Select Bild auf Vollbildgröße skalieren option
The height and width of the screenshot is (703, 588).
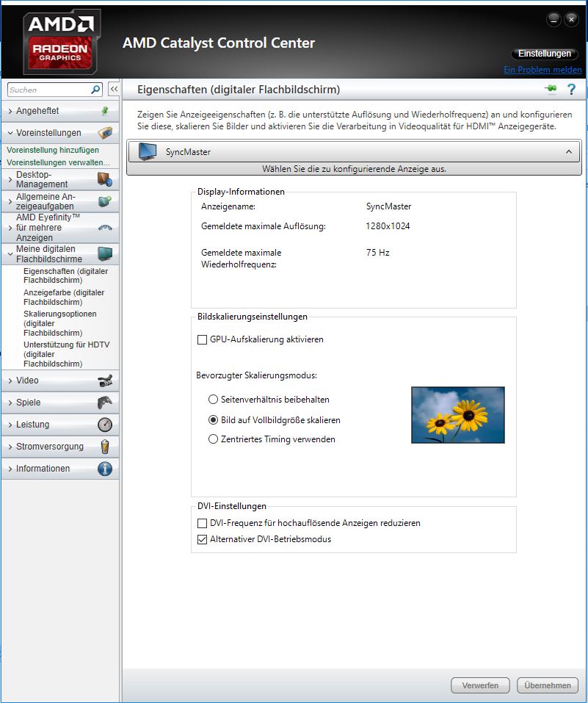click(x=214, y=420)
